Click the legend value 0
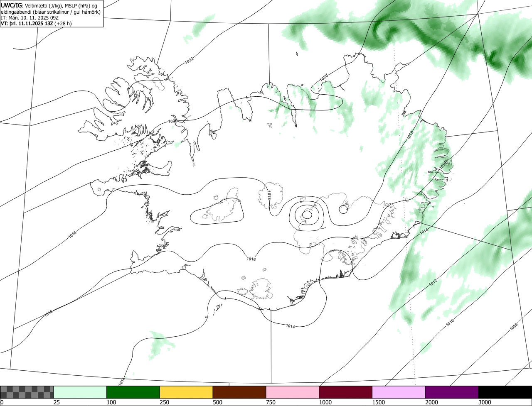Screen dimensions: 532x406 [x=2, y=402]
